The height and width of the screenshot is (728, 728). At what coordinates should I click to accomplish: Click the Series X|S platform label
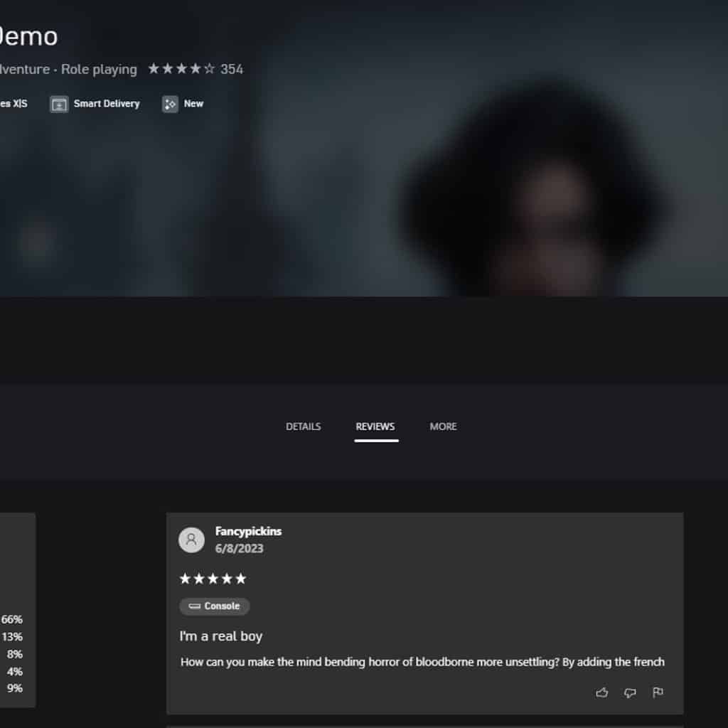pos(14,104)
